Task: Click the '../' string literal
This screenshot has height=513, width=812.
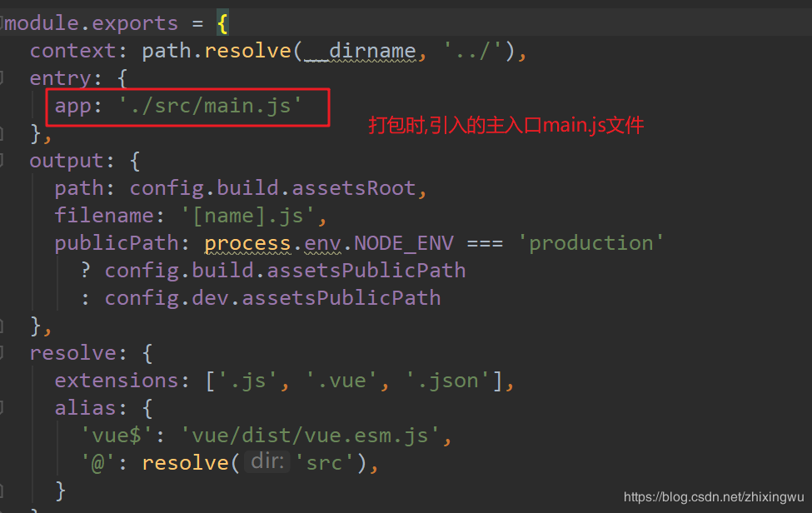Action: click(x=473, y=51)
